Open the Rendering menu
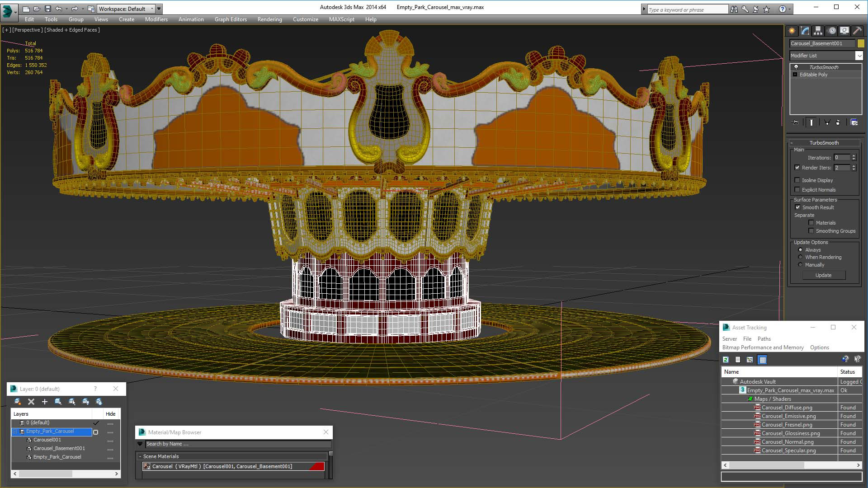Image resolution: width=868 pixels, height=488 pixels. (269, 19)
